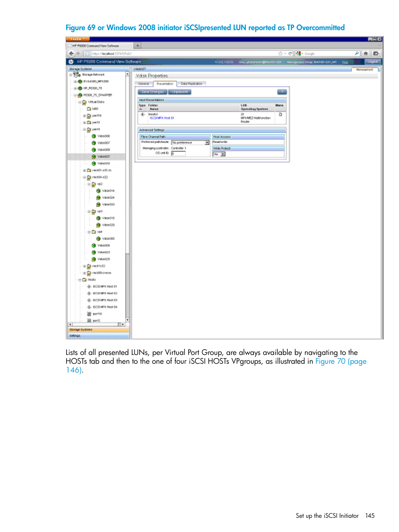Click the browser home icon
The height and width of the screenshot is (532, 399).
click(366, 54)
